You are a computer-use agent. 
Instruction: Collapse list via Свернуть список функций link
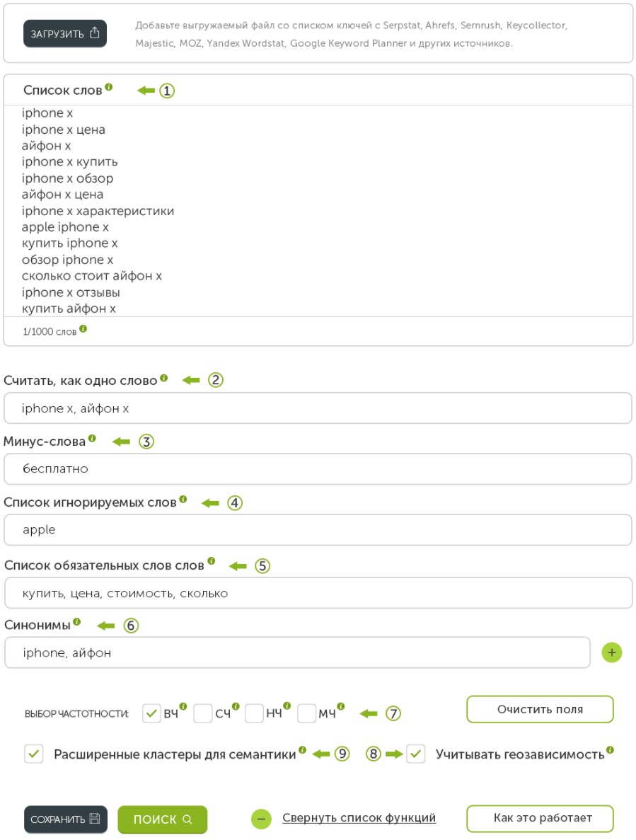pyautogui.click(x=359, y=818)
